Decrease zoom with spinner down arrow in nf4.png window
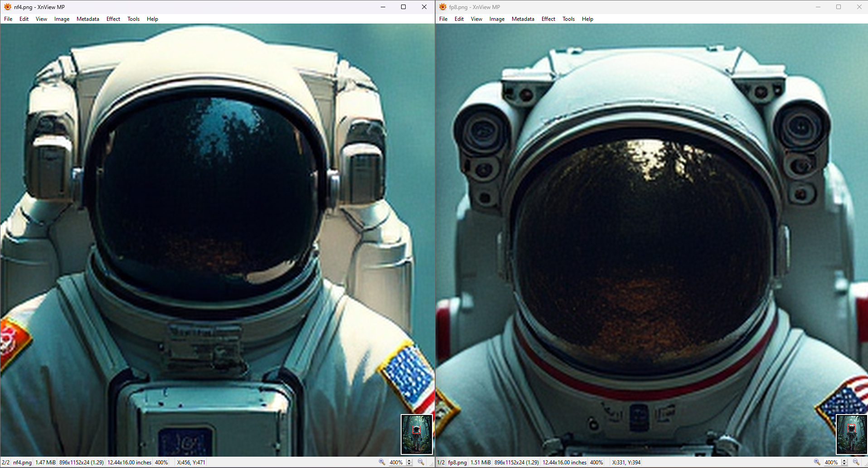The width and height of the screenshot is (868, 468). [x=409, y=464]
